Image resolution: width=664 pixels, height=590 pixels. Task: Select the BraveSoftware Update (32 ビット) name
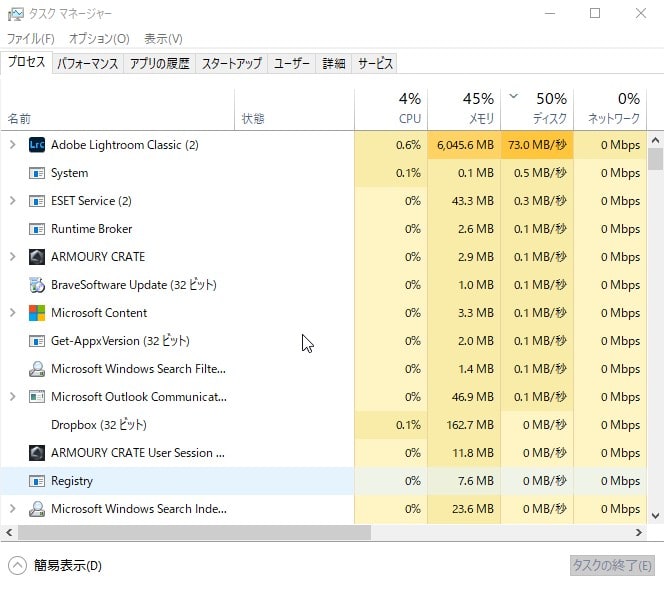click(x=134, y=285)
